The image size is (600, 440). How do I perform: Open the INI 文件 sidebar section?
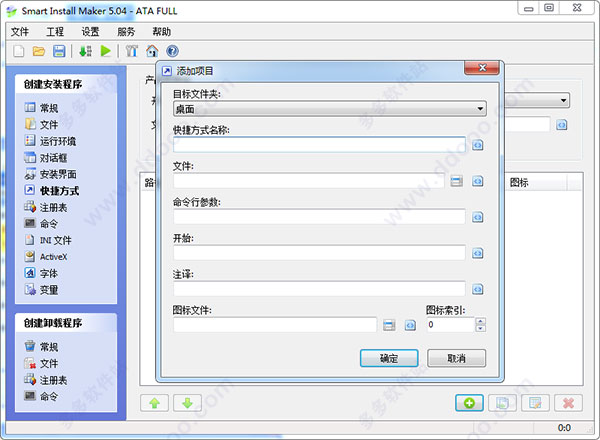(x=48, y=240)
